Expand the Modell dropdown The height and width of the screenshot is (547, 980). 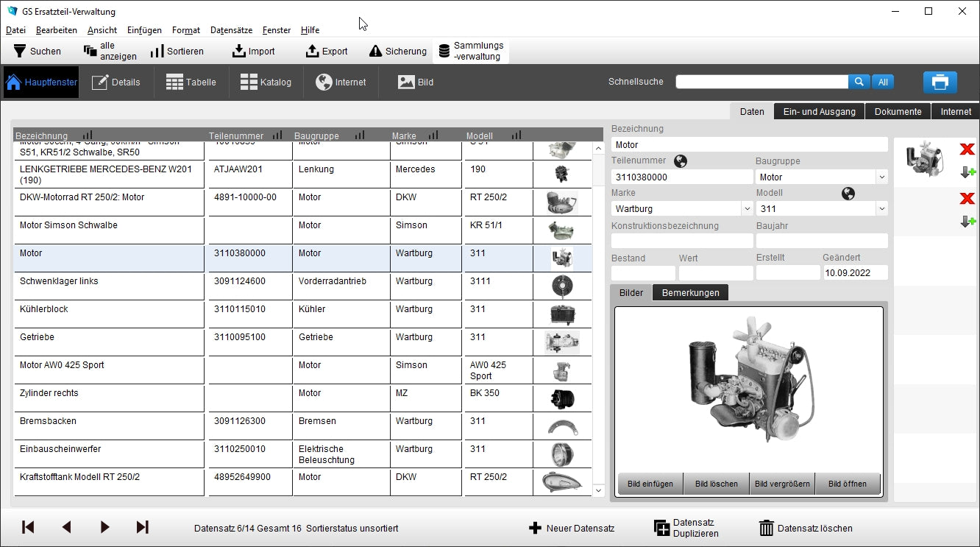point(881,209)
